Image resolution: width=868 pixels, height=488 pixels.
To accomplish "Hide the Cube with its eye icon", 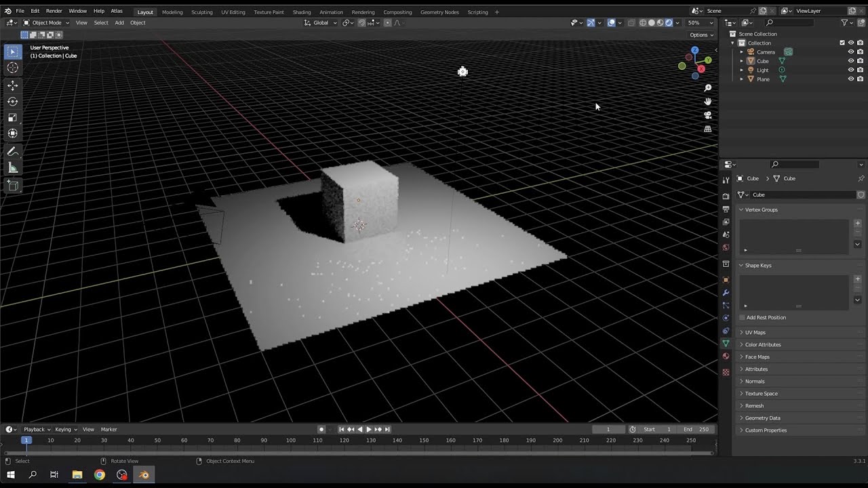I will coord(851,61).
